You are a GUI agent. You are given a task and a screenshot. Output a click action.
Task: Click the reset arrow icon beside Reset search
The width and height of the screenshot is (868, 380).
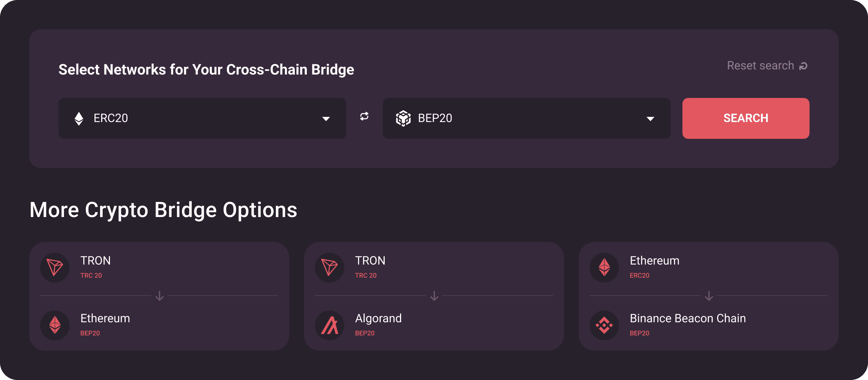coord(803,66)
